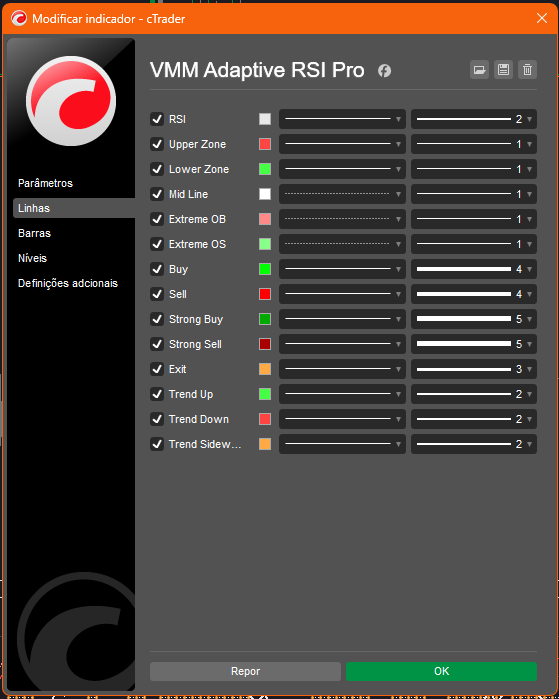
Task: Expand Strong Buy thickness dropdown
Action: click(474, 319)
